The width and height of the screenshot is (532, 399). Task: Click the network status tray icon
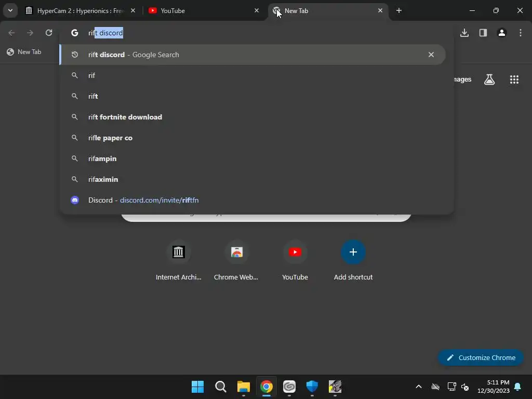pos(451,387)
